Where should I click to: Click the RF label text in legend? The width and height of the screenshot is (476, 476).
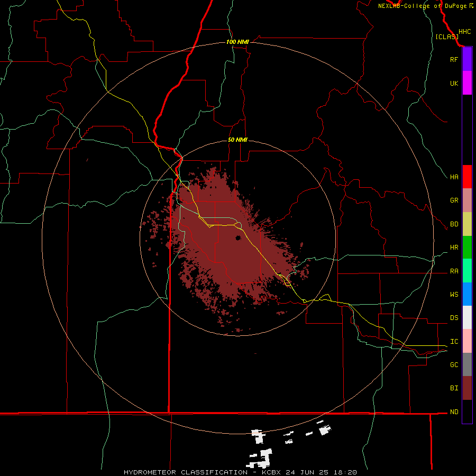454,59
